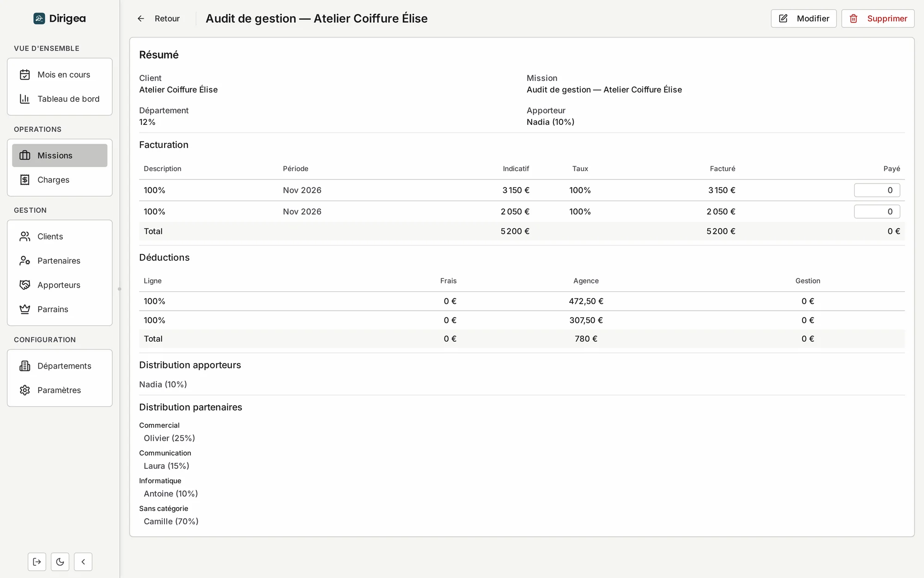Click the 5 200 € Facturé total

721,231
